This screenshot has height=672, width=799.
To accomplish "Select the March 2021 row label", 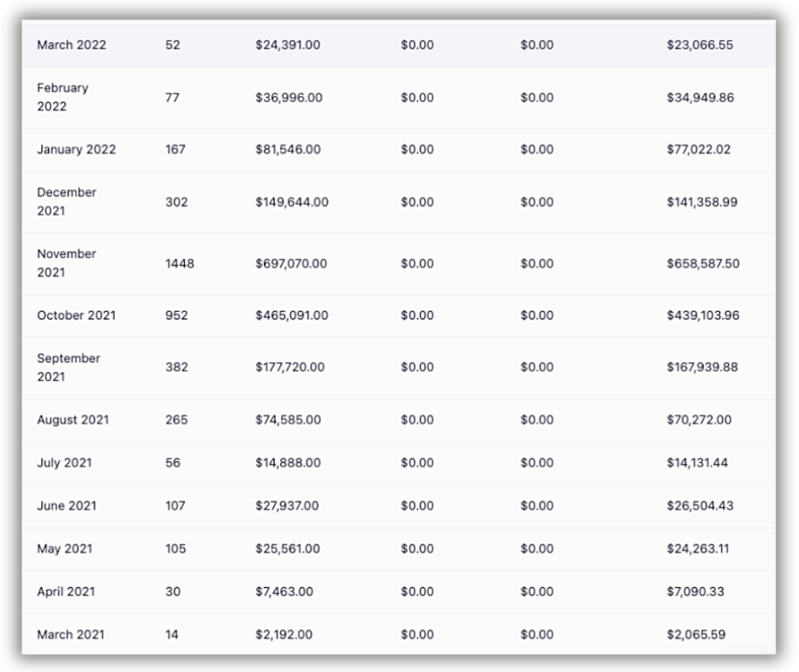I will (x=70, y=635).
